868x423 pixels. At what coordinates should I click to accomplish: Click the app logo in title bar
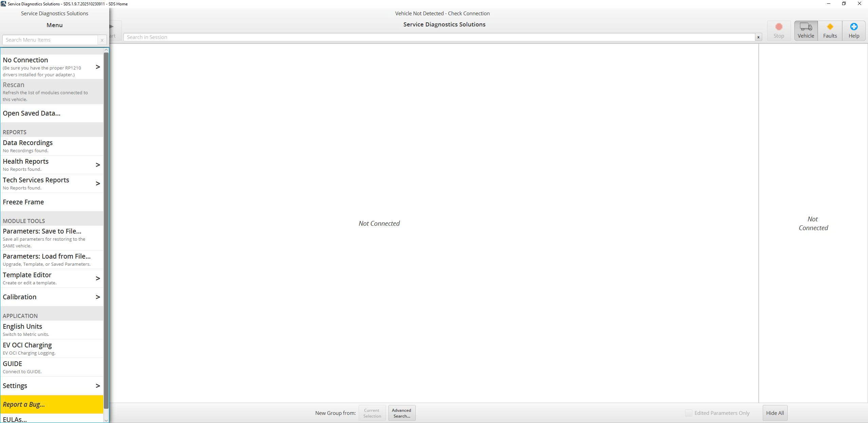pyautogui.click(x=3, y=4)
